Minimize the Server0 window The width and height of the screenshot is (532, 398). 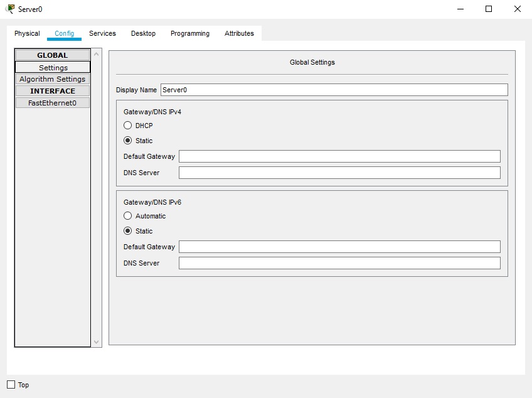460,9
